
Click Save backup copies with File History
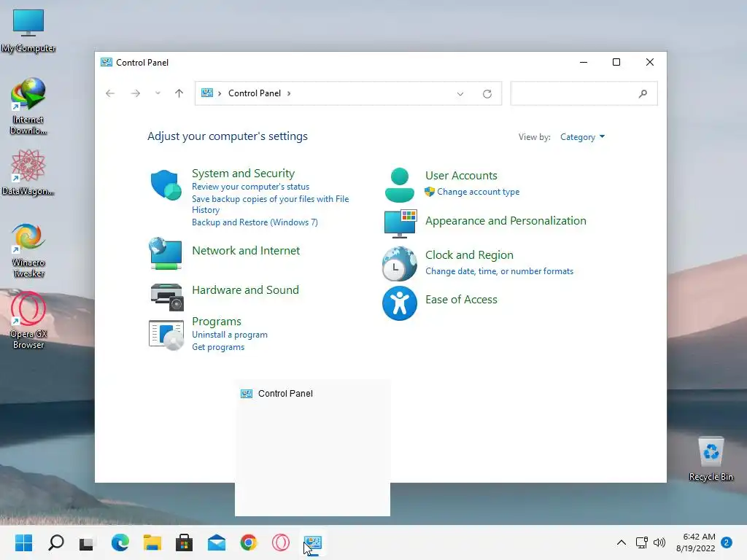[x=270, y=204]
